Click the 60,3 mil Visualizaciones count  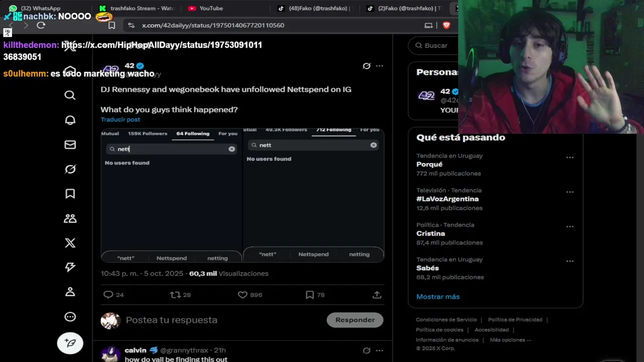(229, 274)
